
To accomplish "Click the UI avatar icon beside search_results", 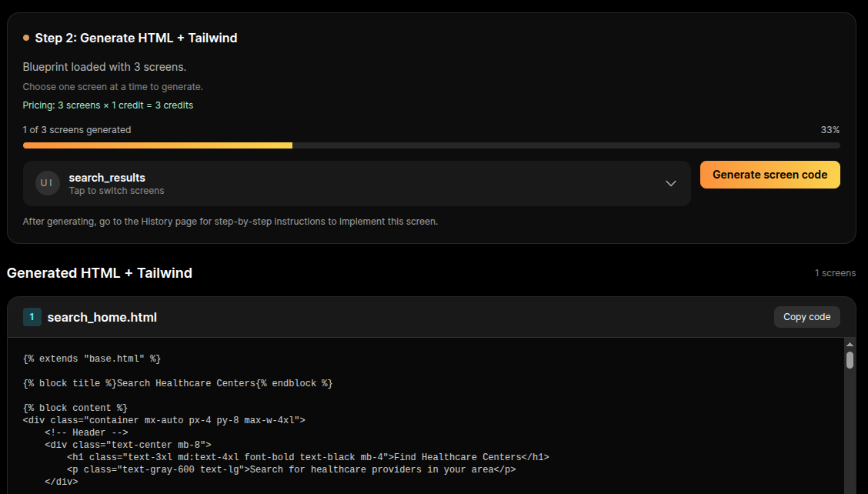I will tap(47, 183).
